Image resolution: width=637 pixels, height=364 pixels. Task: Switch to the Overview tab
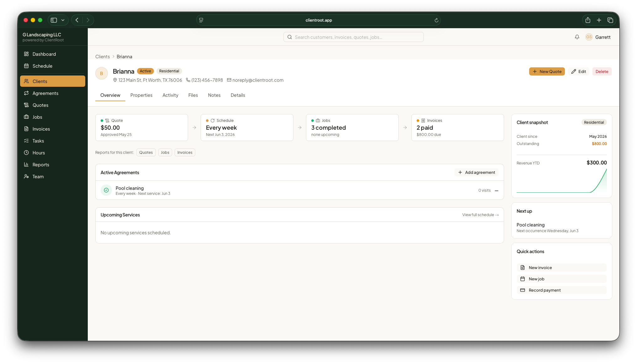110,95
